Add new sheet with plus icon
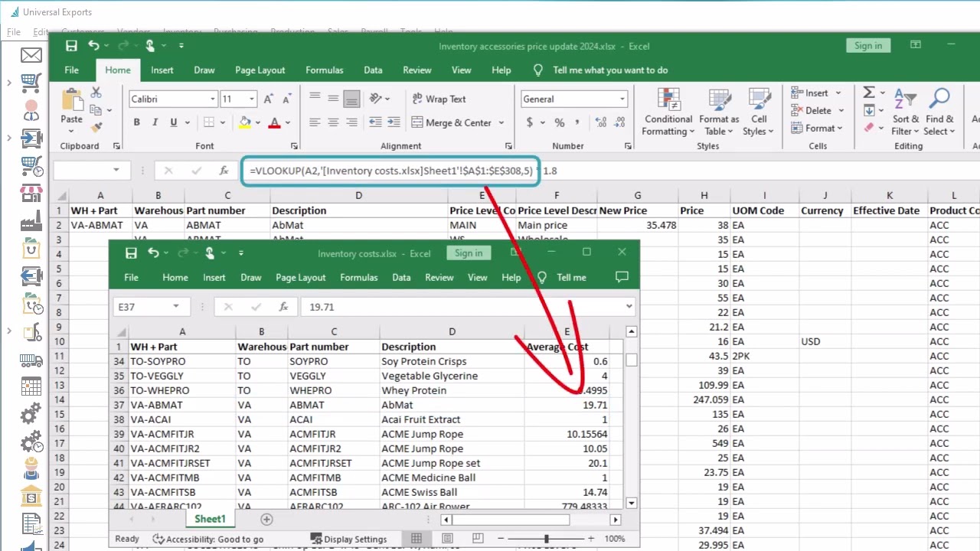The width and height of the screenshot is (980, 551). pos(266,520)
